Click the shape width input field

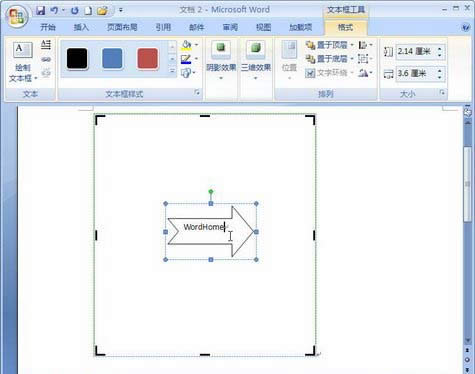416,74
